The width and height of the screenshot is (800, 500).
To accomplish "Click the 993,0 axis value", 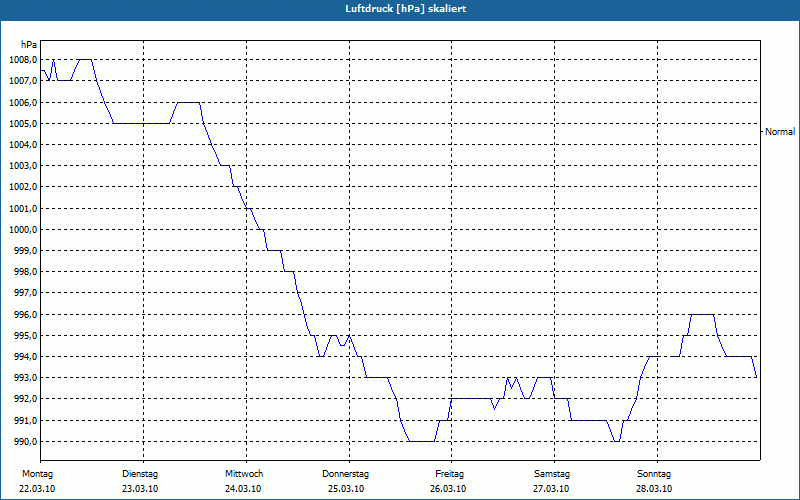I will point(26,378).
